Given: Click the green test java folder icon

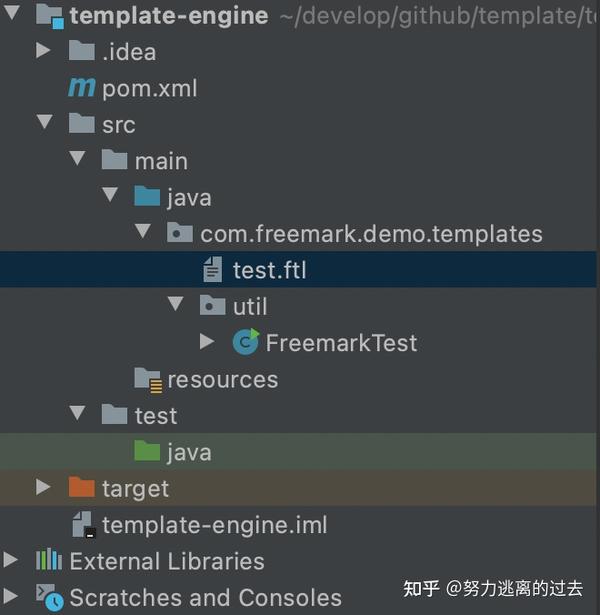Looking at the screenshot, I should tap(147, 452).
